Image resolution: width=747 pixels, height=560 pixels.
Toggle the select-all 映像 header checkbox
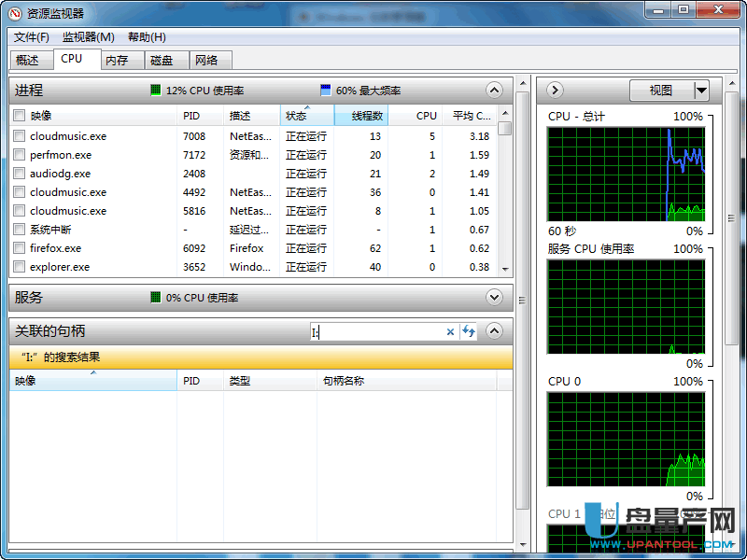pyautogui.click(x=19, y=116)
